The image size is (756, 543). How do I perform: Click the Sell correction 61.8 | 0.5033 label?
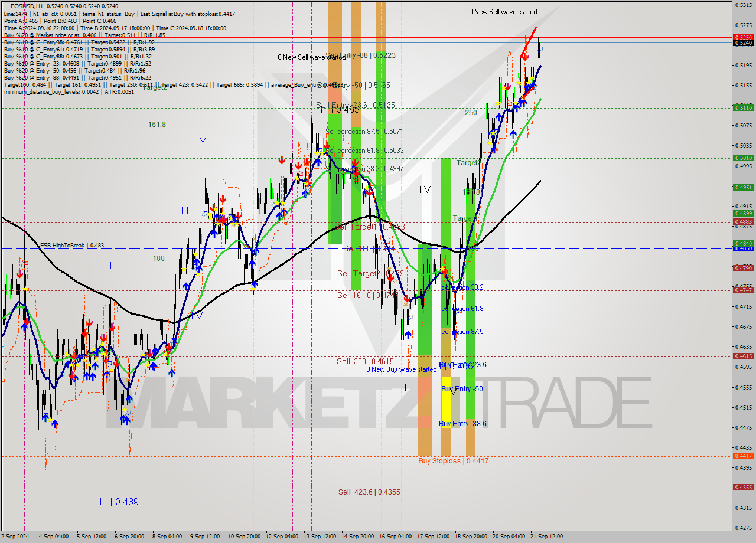[x=365, y=151]
